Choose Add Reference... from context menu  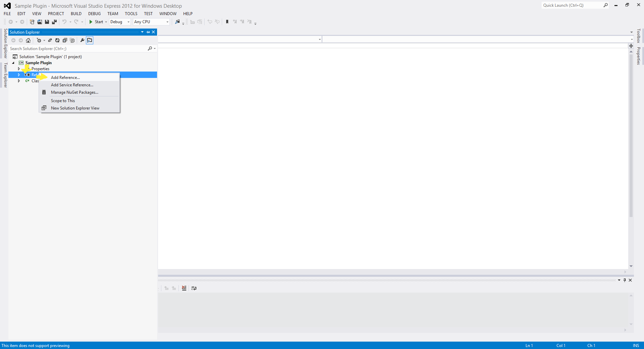[x=80, y=78]
